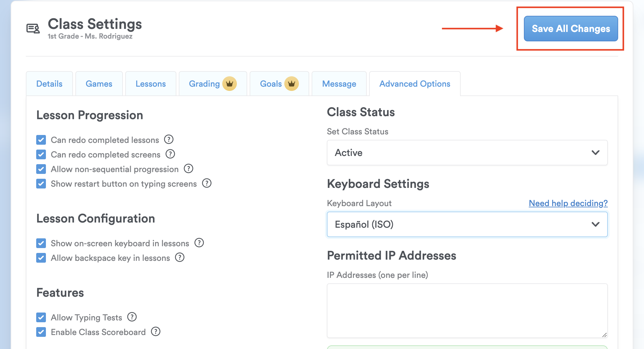Click help icon beside redo completed lessons

(169, 140)
